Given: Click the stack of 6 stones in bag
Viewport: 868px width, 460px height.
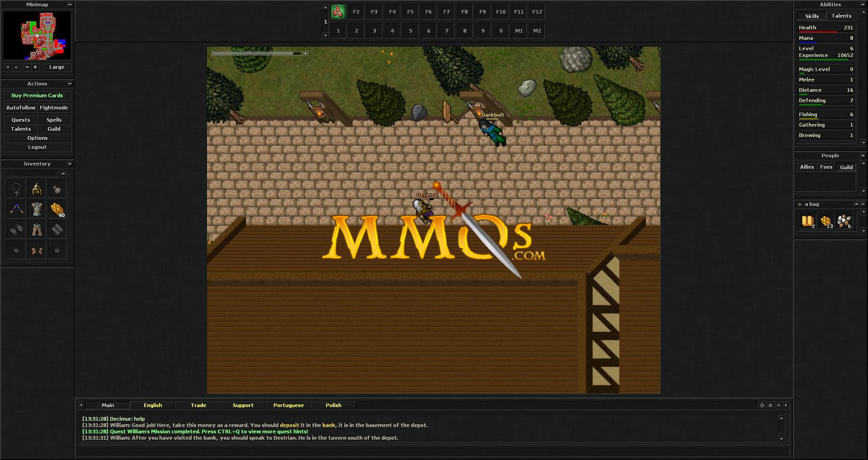Looking at the screenshot, I should 844,221.
